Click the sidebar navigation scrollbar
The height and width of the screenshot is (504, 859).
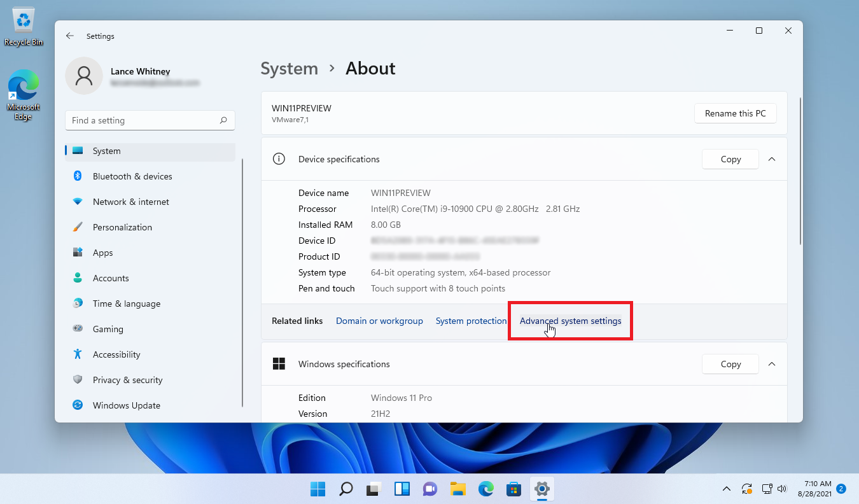242,283
